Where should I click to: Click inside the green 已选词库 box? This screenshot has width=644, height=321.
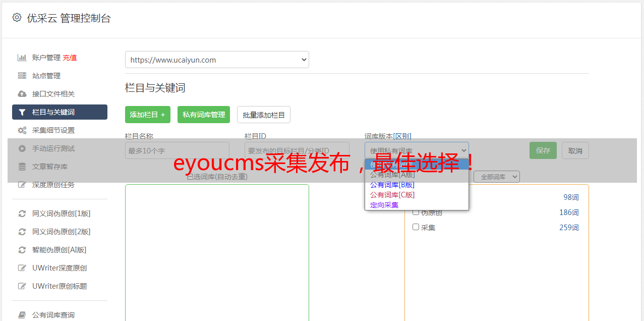click(217, 252)
